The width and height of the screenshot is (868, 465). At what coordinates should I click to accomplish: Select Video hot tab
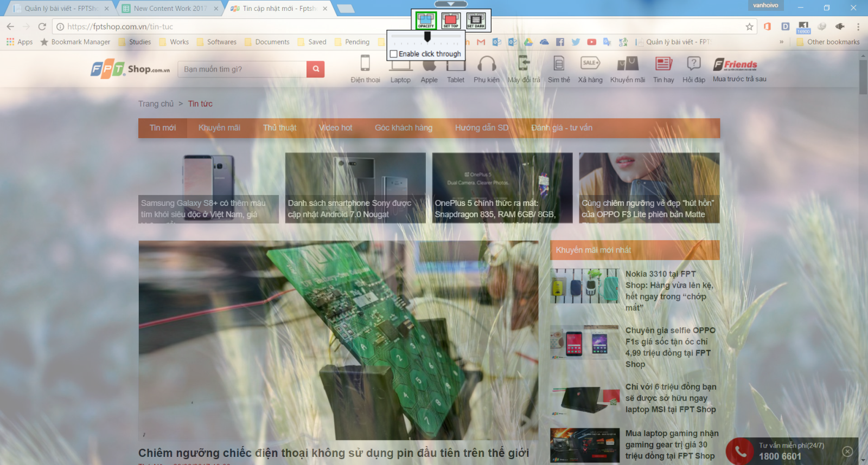coord(336,128)
